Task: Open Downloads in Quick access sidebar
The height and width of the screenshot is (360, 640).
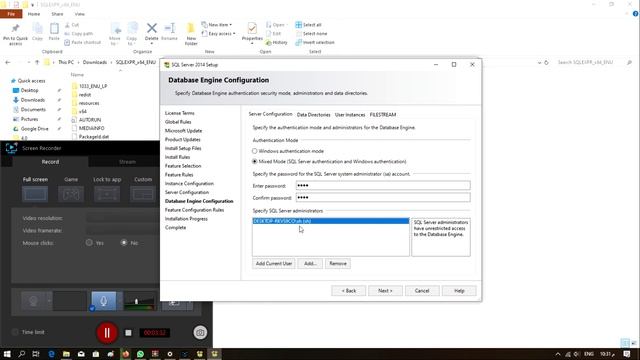Action: [33, 100]
